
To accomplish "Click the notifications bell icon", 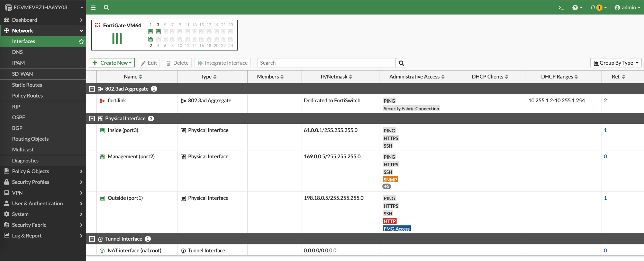I will click(x=593, y=8).
